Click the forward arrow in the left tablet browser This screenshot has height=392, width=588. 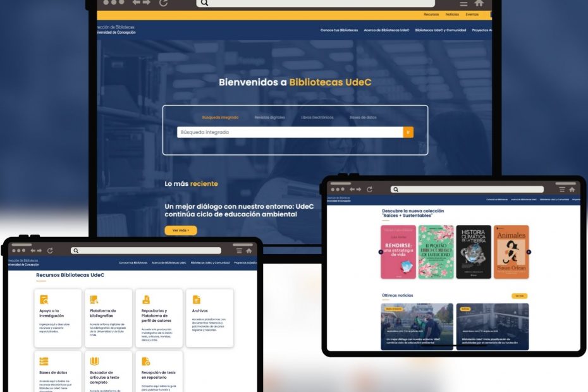coord(39,250)
